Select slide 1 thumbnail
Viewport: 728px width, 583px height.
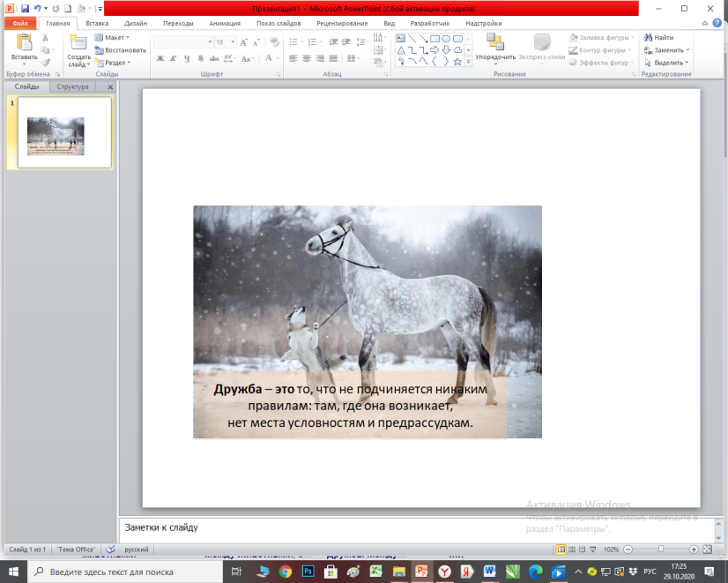(x=64, y=132)
